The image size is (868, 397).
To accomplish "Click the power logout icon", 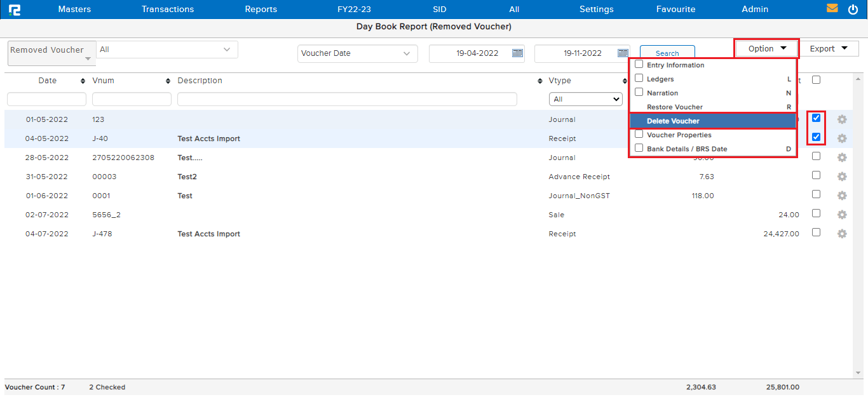I will click(x=853, y=10).
